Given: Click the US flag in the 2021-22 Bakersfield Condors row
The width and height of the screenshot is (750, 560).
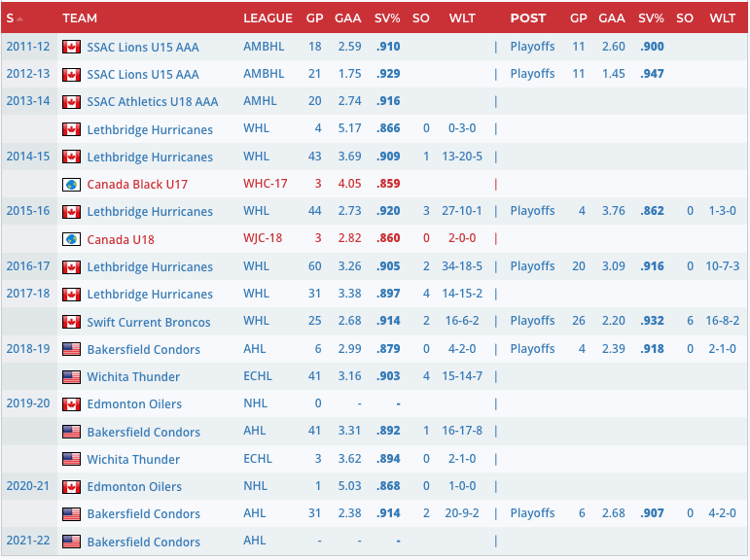Looking at the screenshot, I should [x=70, y=542].
